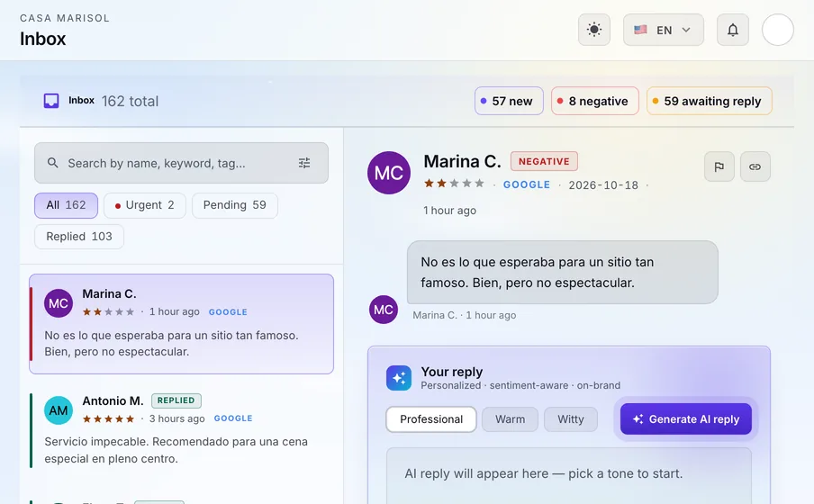
Task: Click the search magnifier icon
Action: coord(52,163)
